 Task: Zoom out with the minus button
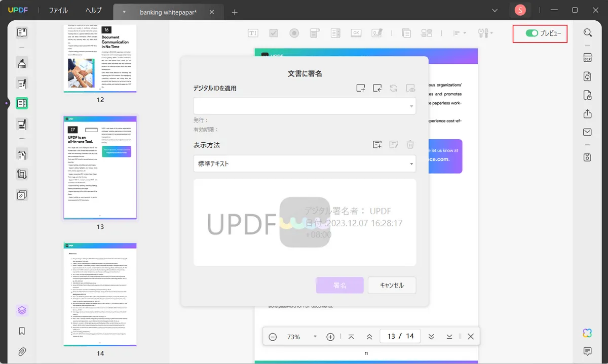coord(273,337)
